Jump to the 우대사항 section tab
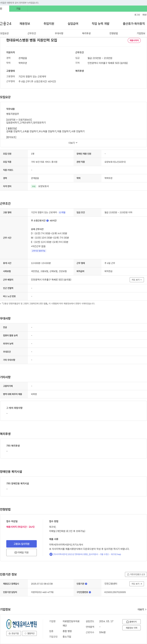The width and height of the screenshot is (147, 644). click(59, 33)
